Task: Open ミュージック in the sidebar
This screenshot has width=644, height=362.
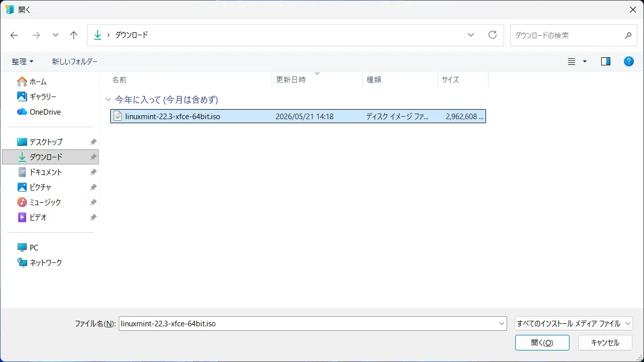Action: [50, 202]
